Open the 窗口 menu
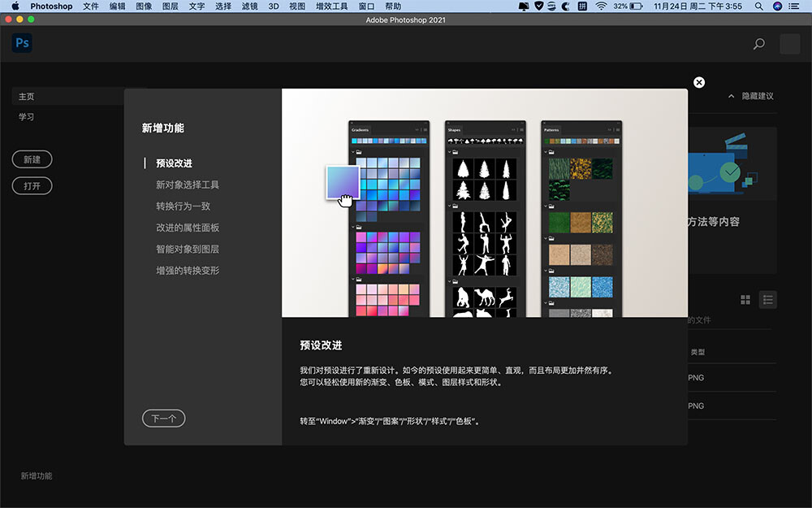Image resolution: width=812 pixels, height=508 pixels. 366,7
